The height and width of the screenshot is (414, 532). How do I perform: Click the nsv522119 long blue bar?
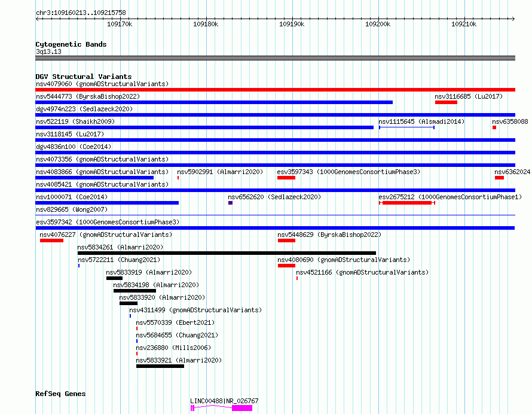click(x=204, y=127)
